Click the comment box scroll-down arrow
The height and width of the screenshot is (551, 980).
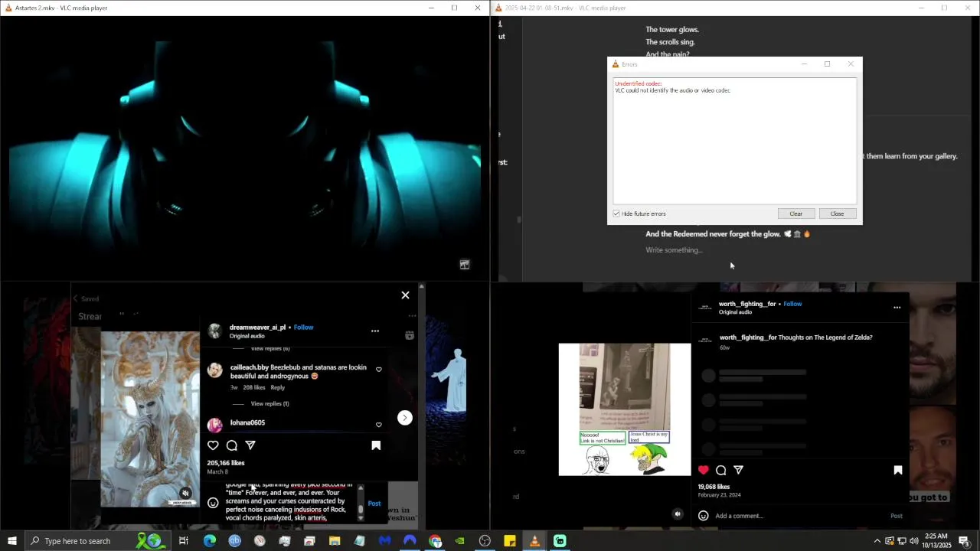tap(361, 517)
